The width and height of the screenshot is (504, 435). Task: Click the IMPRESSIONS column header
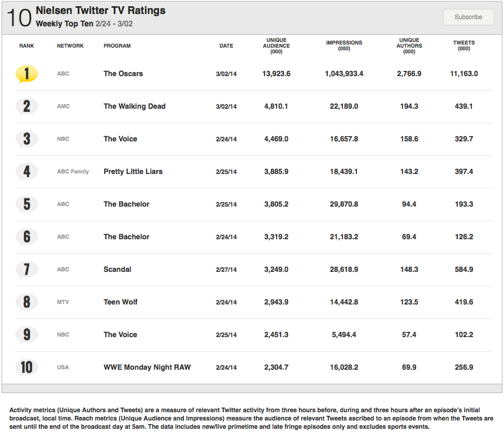pos(344,46)
